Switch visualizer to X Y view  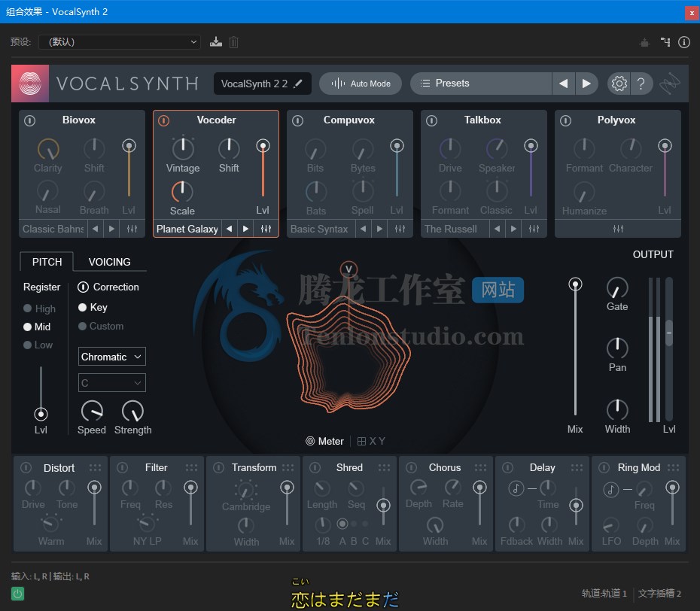tap(371, 442)
